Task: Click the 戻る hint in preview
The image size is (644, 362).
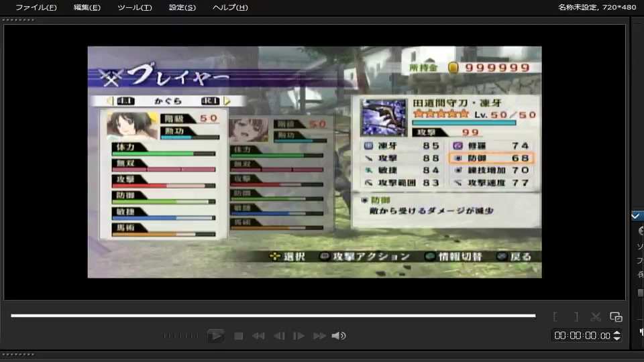Action: pos(515,257)
